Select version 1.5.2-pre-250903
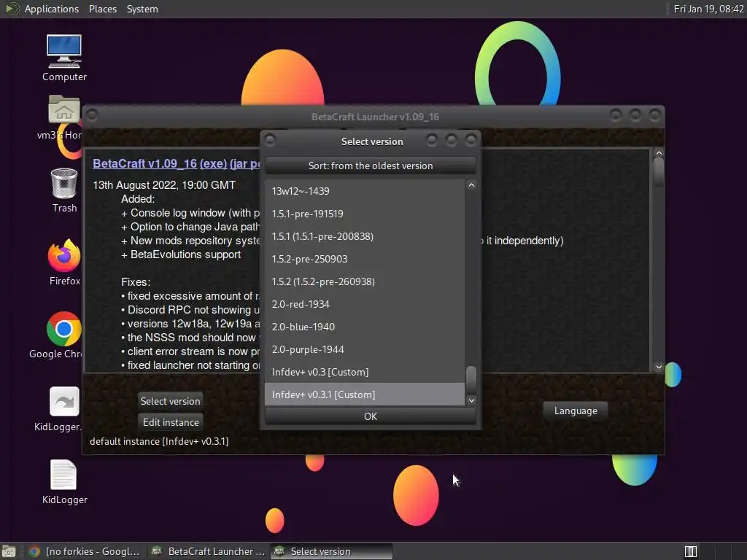The image size is (747, 560). coord(365,259)
